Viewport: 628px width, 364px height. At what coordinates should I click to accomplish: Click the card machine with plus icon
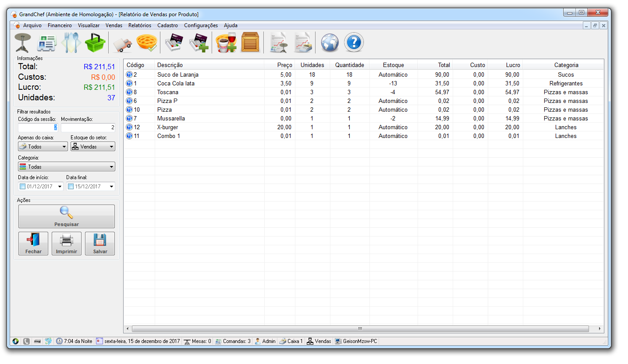199,43
